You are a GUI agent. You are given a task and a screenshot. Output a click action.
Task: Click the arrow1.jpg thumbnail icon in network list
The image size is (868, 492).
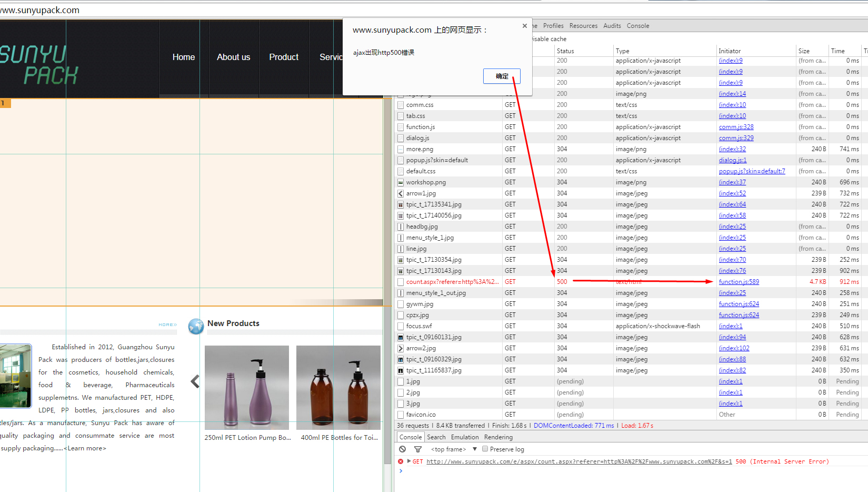(401, 193)
